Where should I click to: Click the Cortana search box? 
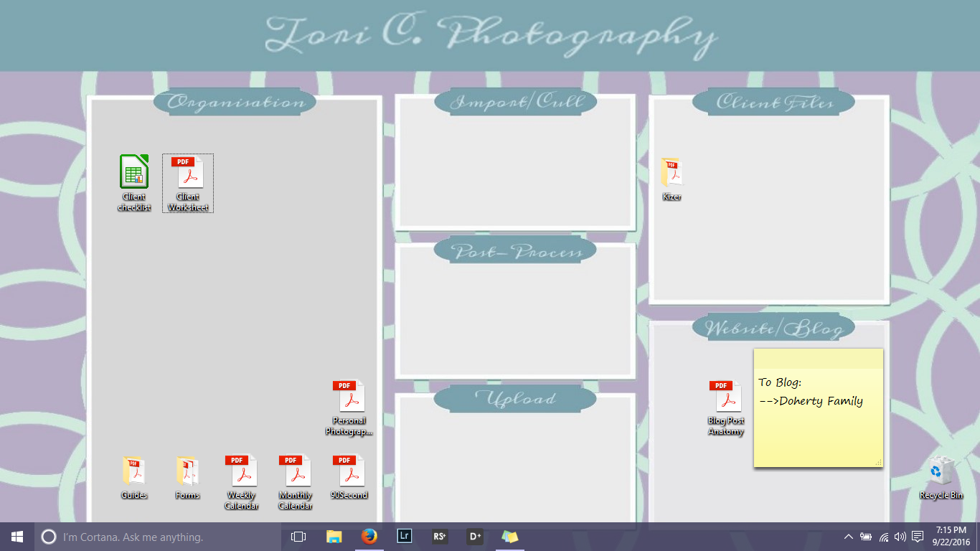coord(156,537)
